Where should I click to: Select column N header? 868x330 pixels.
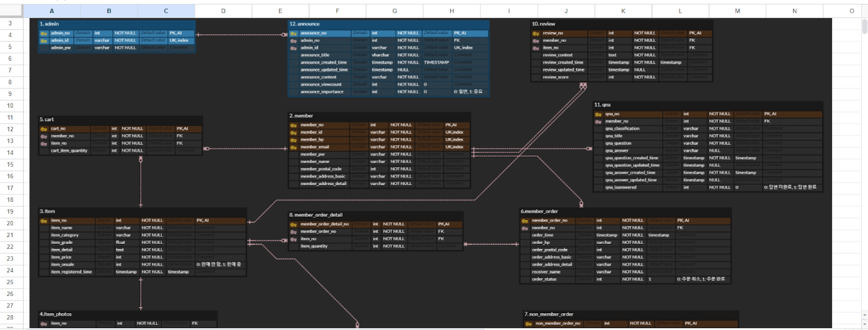pos(794,11)
